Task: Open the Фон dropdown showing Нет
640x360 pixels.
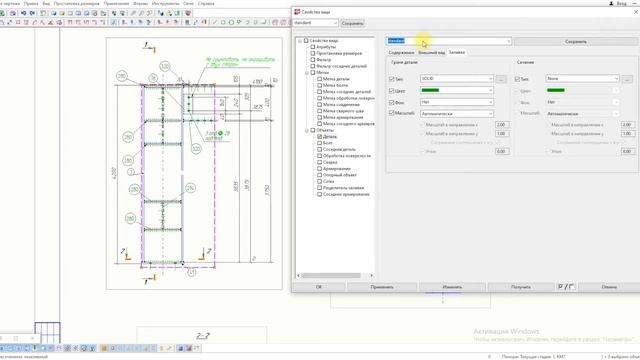Action: [457, 102]
